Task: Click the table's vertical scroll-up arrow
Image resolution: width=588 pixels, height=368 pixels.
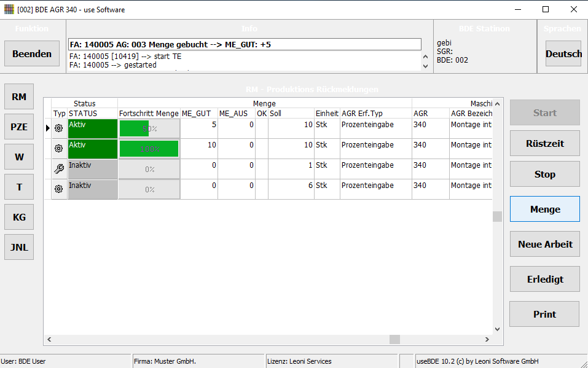Action: click(x=497, y=104)
